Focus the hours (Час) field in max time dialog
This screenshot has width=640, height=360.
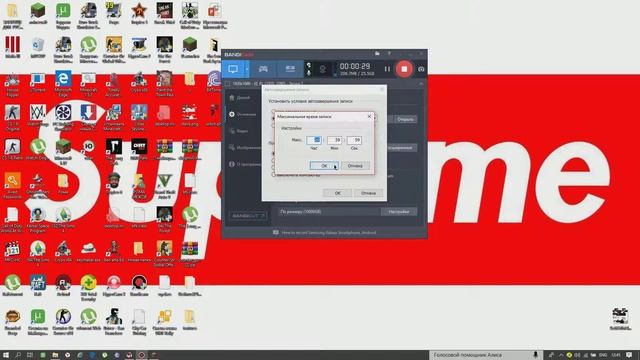314,140
